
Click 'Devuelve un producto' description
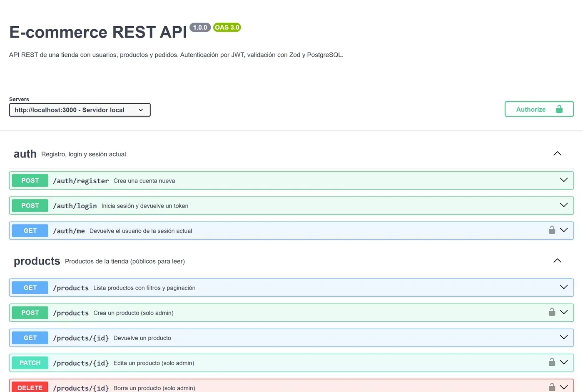point(142,338)
